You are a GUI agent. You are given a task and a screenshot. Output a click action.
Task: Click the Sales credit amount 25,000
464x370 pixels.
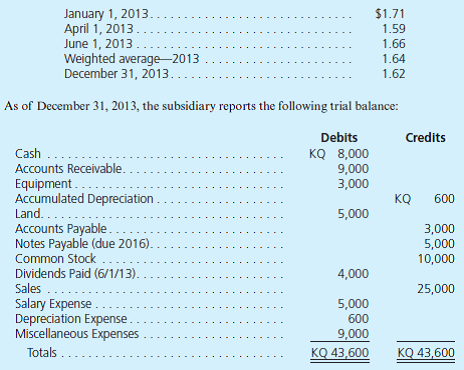coord(436,289)
